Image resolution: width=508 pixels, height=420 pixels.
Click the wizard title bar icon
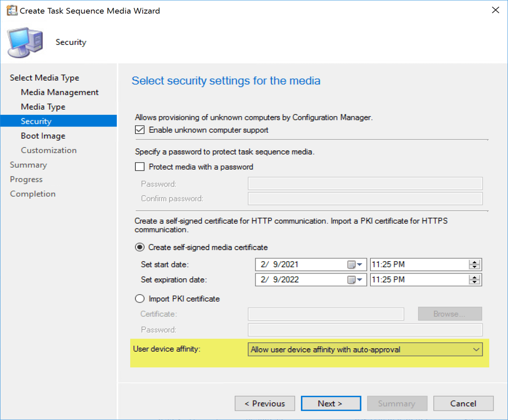point(11,10)
